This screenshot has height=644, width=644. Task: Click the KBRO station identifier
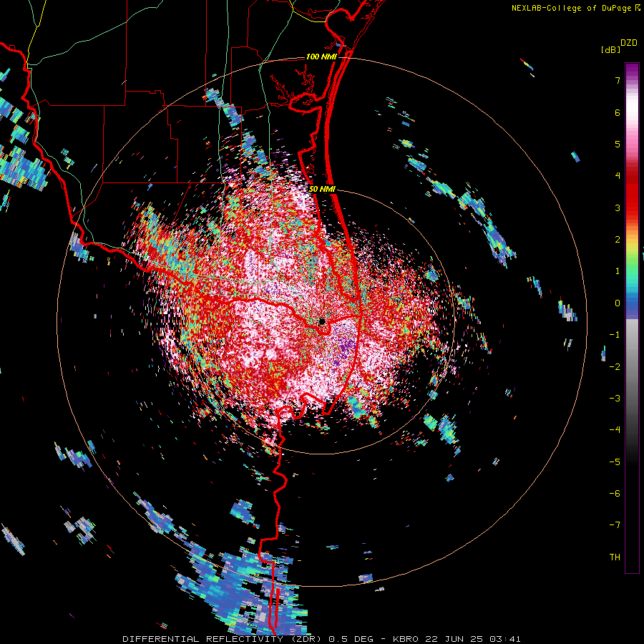[x=406, y=639]
